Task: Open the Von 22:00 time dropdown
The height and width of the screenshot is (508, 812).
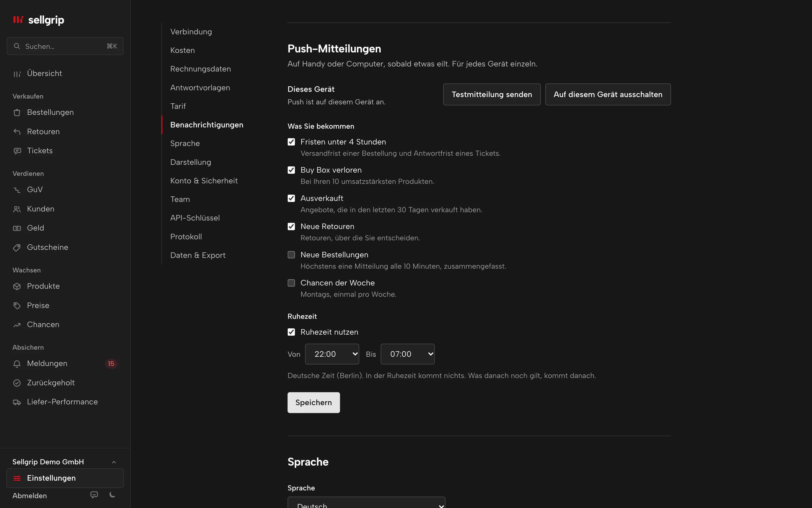Action: tap(332, 354)
